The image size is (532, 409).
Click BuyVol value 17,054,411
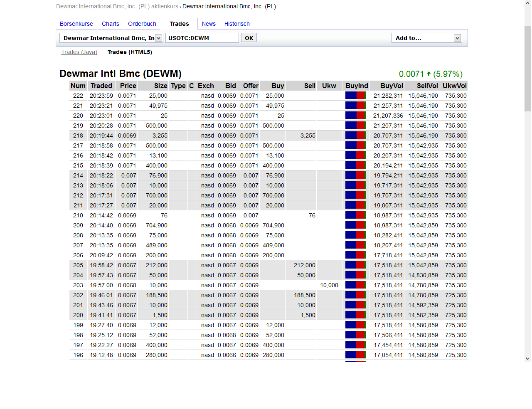[x=388, y=355]
